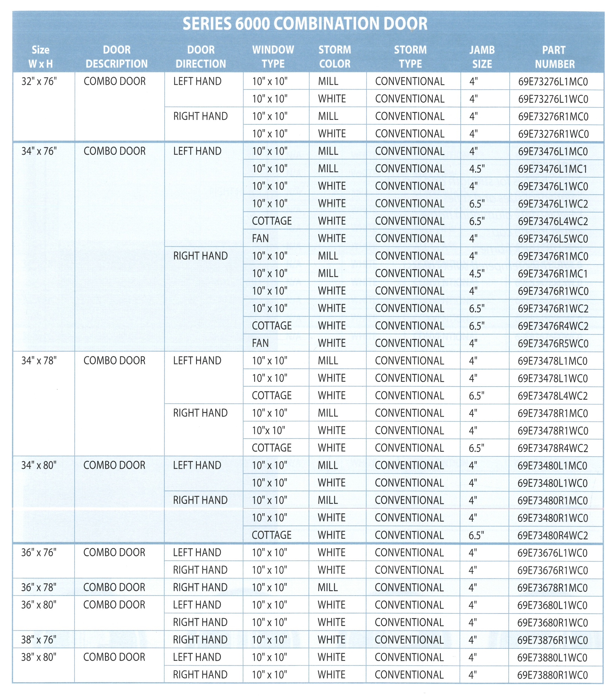
Task: Click COMBO DOOR in the 38" x 80" group
Action: pyautogui.click(x=114, y=657)
